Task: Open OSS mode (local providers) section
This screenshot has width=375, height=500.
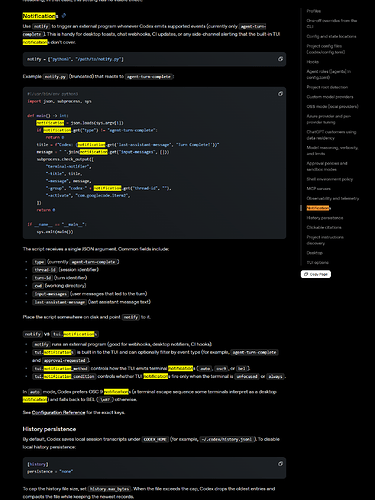Action: pyautogui.click(x=332, y=106)
